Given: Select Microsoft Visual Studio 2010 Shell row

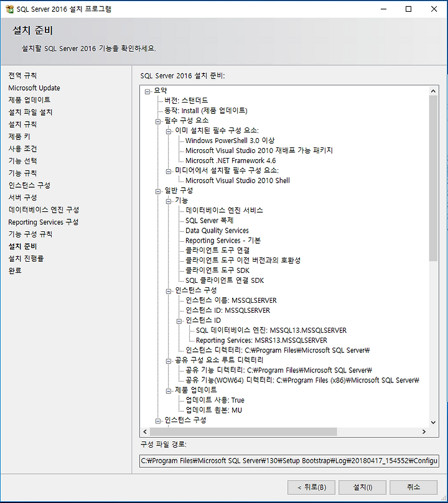Looking at the screenshot, I should tap(238, 180).
